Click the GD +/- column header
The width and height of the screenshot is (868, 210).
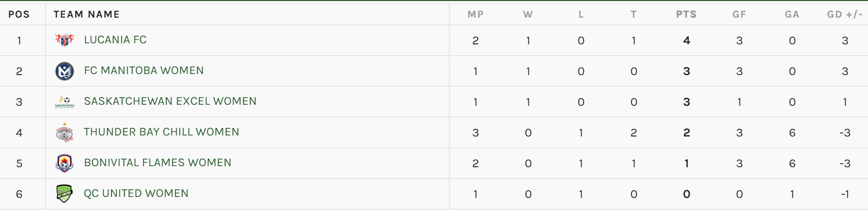(x=845, y=15)
